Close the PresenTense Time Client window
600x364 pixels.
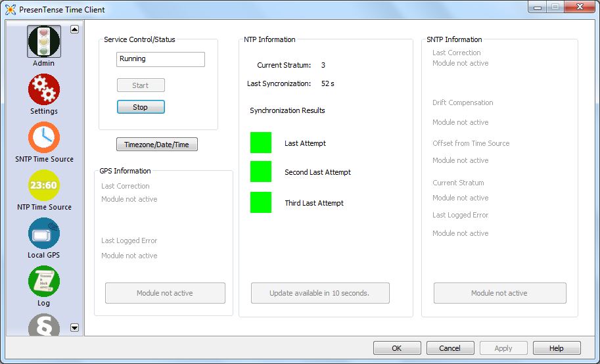pos(580,7)
